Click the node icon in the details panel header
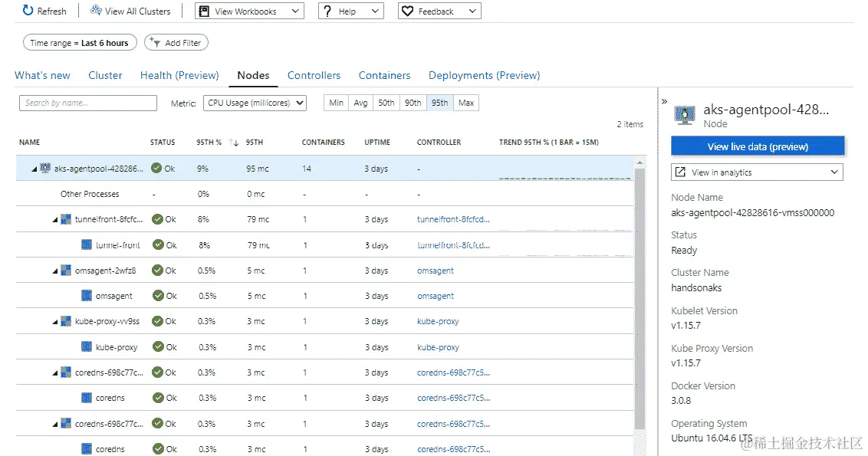This screenshot has height=456, width=868. point(685,115)
